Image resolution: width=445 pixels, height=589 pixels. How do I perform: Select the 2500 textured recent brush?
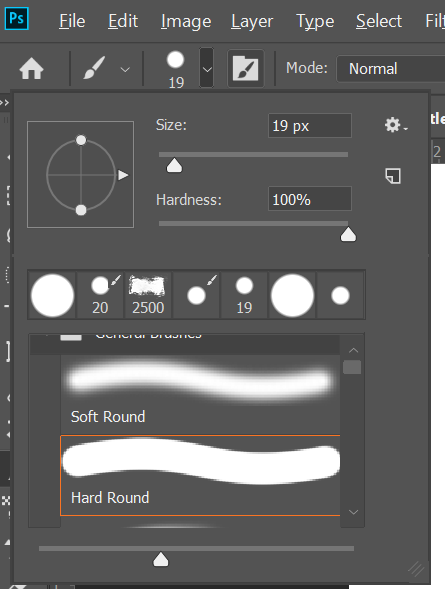(148, 295)
